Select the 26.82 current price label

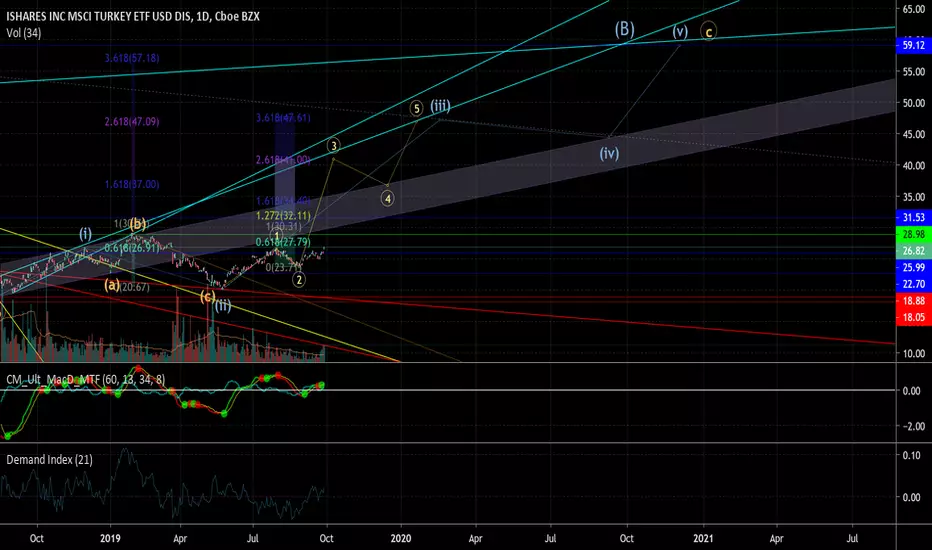(x=914, y=251)
